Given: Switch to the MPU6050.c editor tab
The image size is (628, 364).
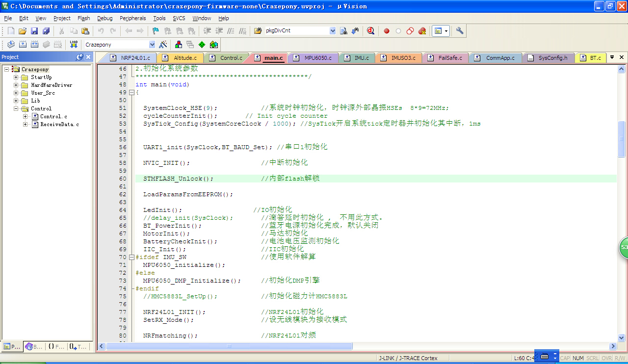Looking at the screenshot, I should click(317, 58).
